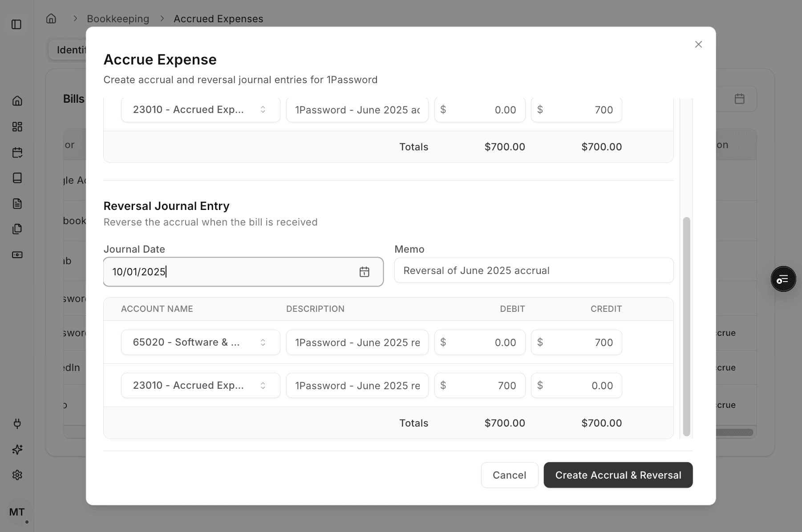The image size is (802, 532).
Task: Navigate to Bookkeeping breadcrumb
Action: (x=118, y=19)
